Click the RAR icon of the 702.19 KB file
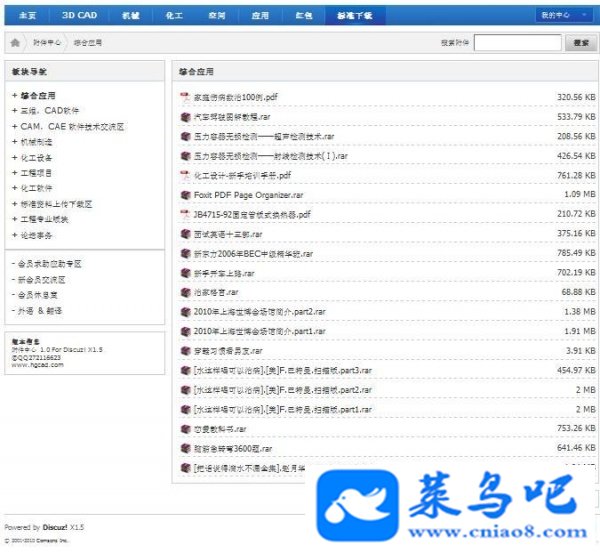 185,273
